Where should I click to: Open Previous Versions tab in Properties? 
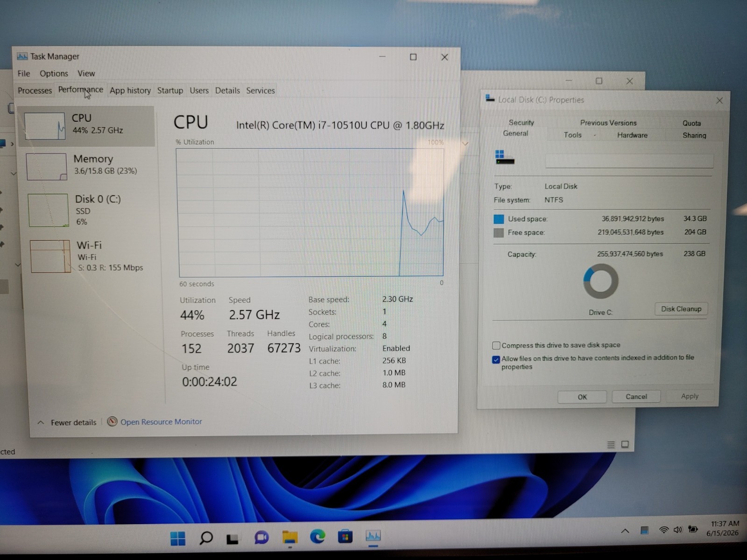(x=608, y=123)
